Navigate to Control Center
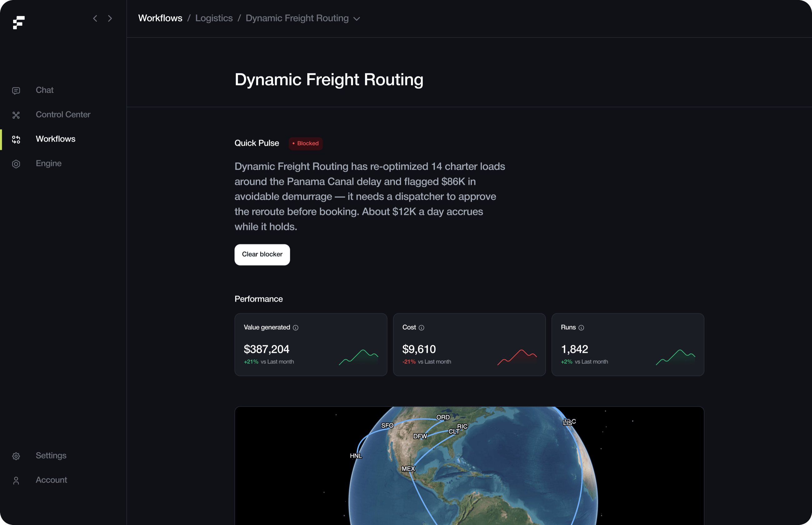 pos(63,115)
